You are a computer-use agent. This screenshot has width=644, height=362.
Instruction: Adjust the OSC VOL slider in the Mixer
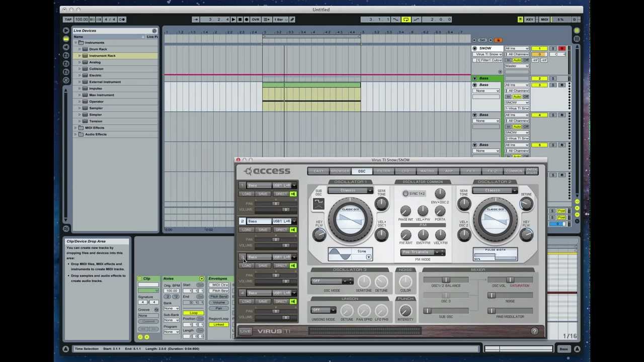click(x=510, y=280)
